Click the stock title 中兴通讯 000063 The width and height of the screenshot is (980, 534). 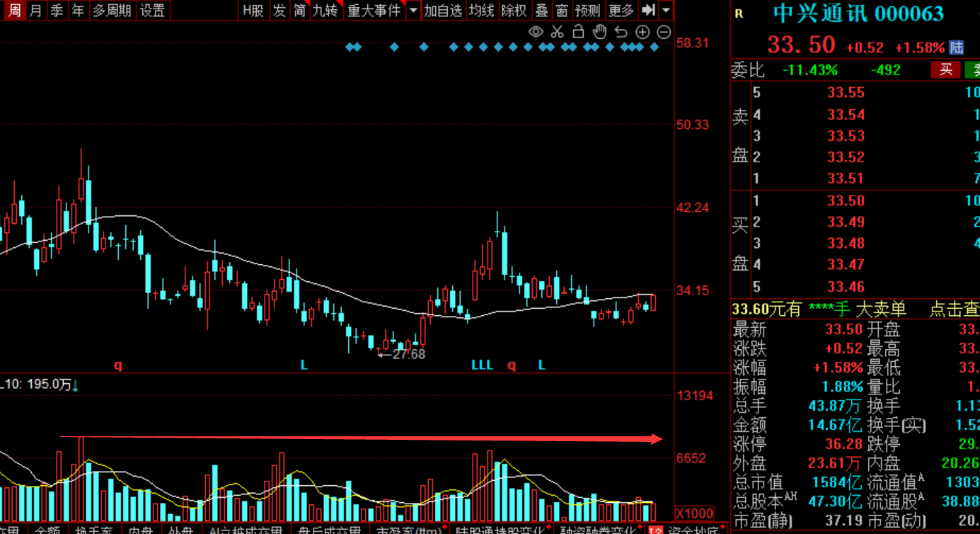click(858, 13)
